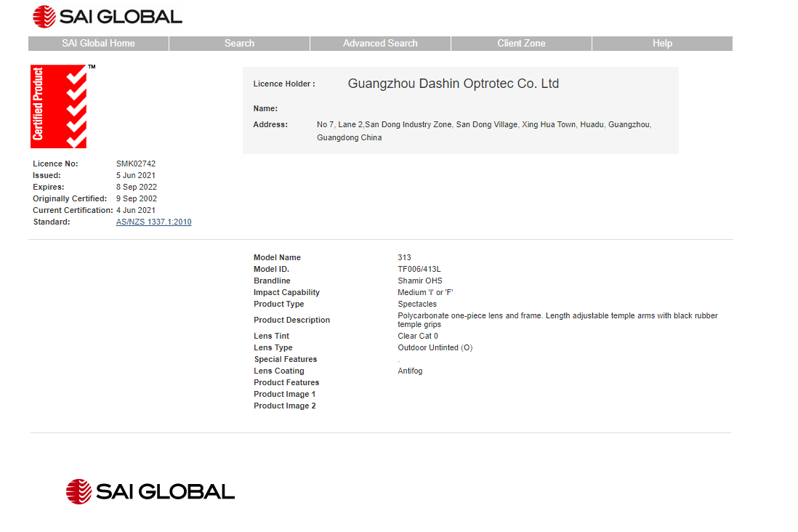This screenshot has height=532, width=798.
Task: Select licence number SMK02742
Action: (x=136, y=164)
